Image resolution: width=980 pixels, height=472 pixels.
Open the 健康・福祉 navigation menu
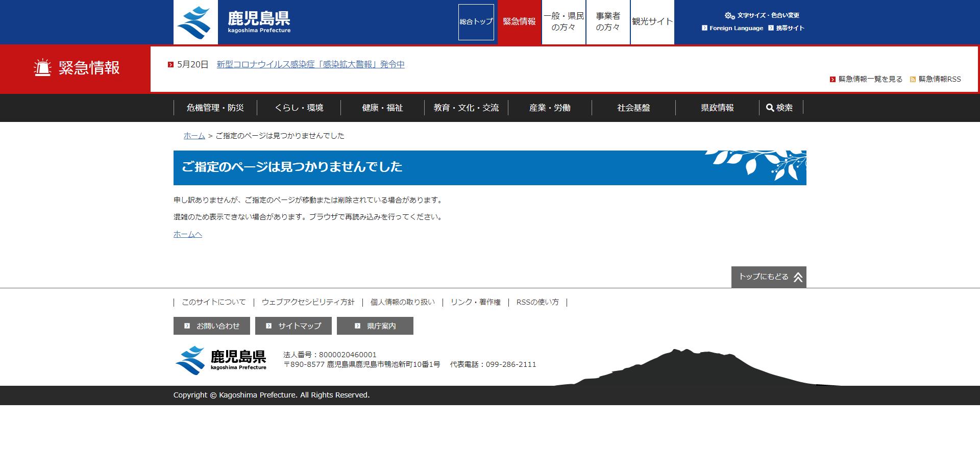pyautogui.click(x=381, y=108)
